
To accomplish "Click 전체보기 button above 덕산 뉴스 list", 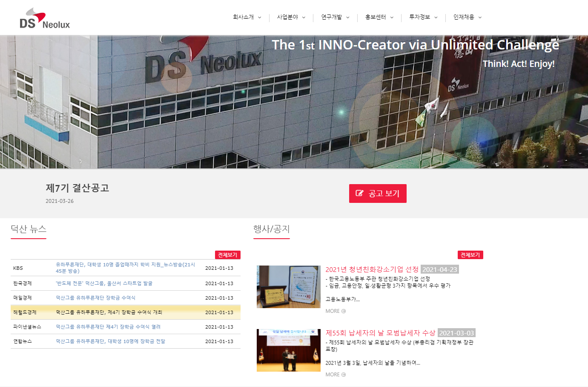I will point(228,255).
